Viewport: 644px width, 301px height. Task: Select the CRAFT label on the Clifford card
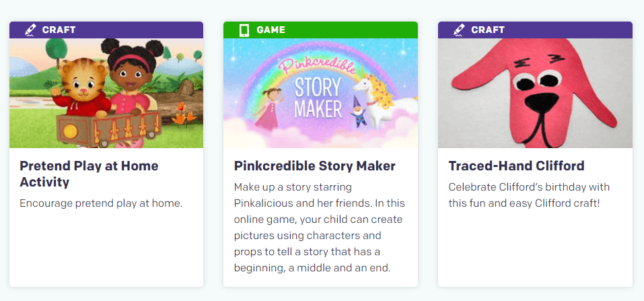click(x=487, y=30)
